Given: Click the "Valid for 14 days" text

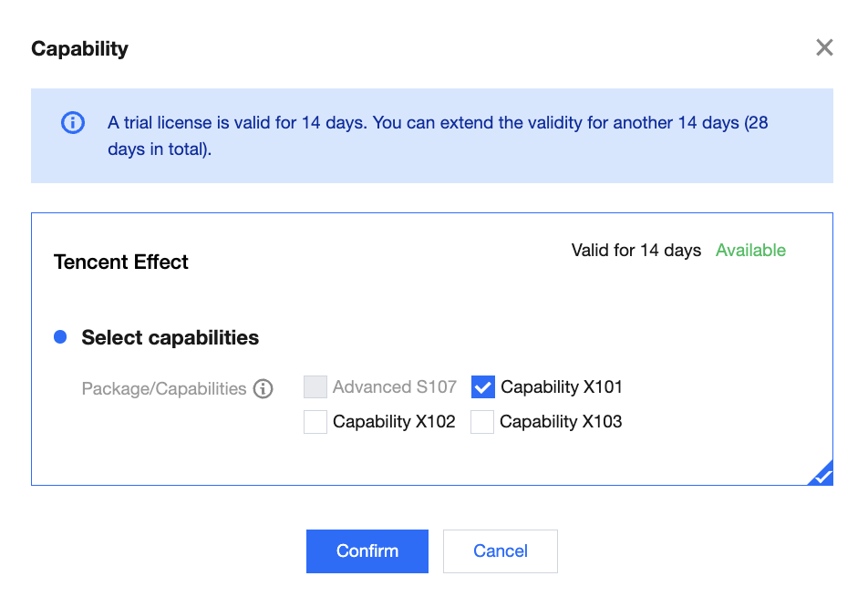Looking at the screenshot, I should pos(636,251).
